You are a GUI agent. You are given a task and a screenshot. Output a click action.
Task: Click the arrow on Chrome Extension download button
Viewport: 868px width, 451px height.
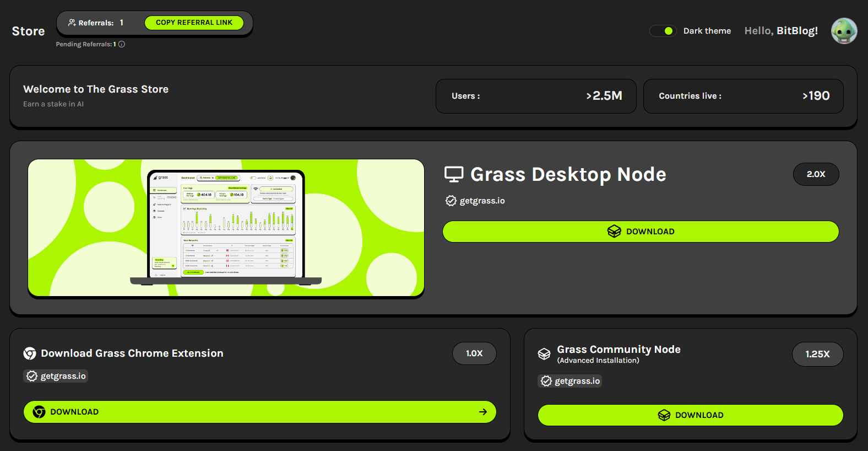(483, 412)
